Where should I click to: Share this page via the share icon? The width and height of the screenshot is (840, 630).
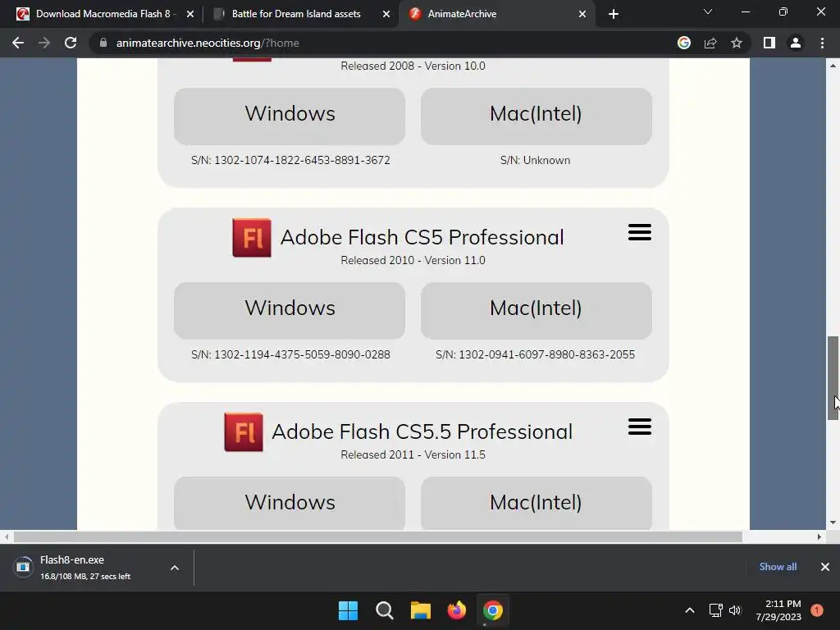710,43
